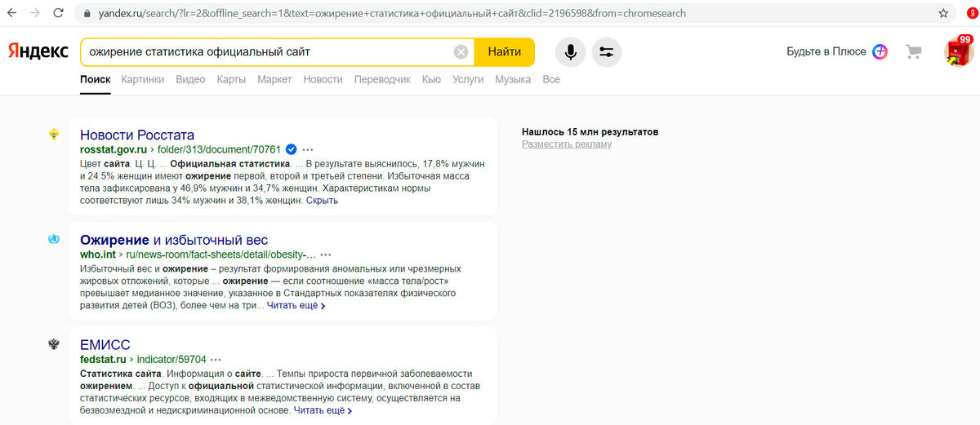Screen dimensions: 980x425
Task: Open search filter settings icon
Action: [606, 52]
